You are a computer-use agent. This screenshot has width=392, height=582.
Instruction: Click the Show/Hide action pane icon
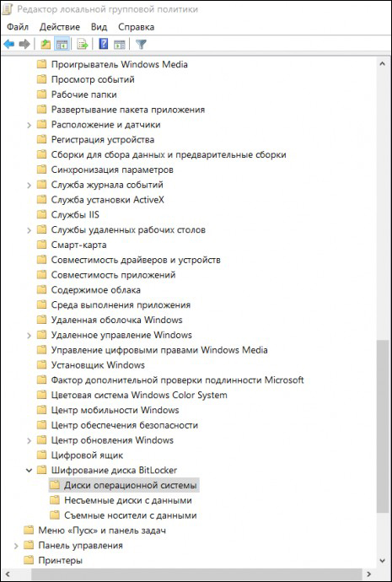coord(120,45)
